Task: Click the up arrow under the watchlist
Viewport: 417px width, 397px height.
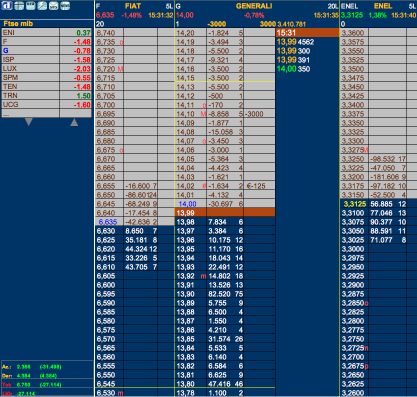Action: click(x=74, y=122)
